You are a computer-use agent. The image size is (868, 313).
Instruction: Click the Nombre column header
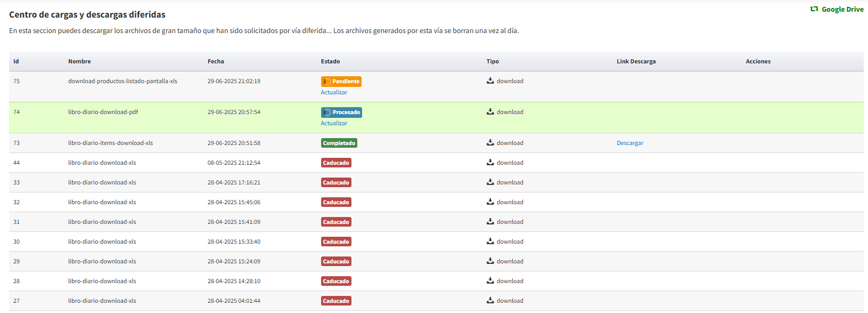pos(79,61)
